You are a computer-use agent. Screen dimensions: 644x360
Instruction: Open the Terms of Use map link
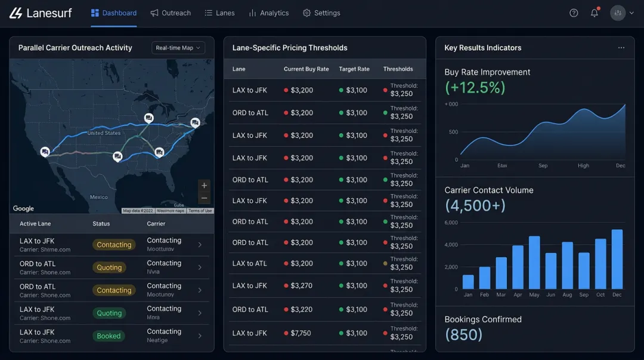pyautogui.click(x=200, y=211)
